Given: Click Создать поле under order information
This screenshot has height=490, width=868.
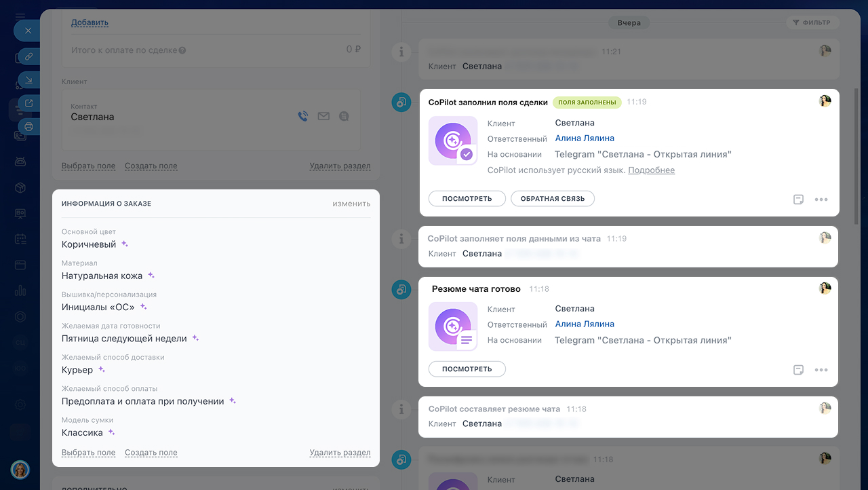Looking at the screenshot, I should (x=151, y=453).
